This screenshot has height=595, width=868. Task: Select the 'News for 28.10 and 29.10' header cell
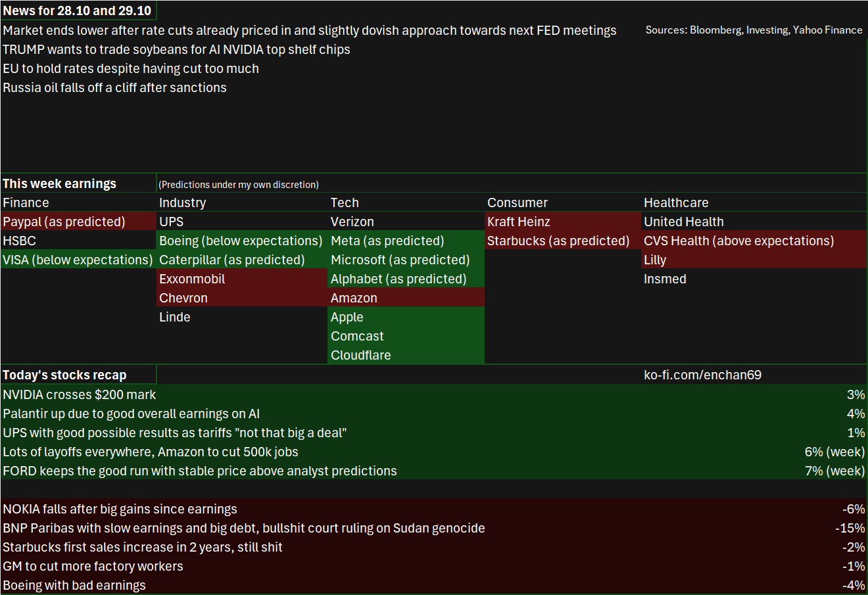coord(78,11)
